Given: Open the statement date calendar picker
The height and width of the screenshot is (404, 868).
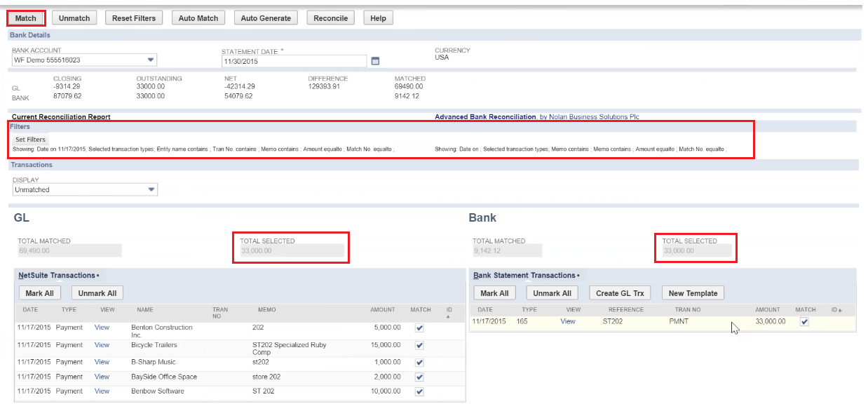Looking at the screenshot, I should pyautogui.click(x=375, y=61).
